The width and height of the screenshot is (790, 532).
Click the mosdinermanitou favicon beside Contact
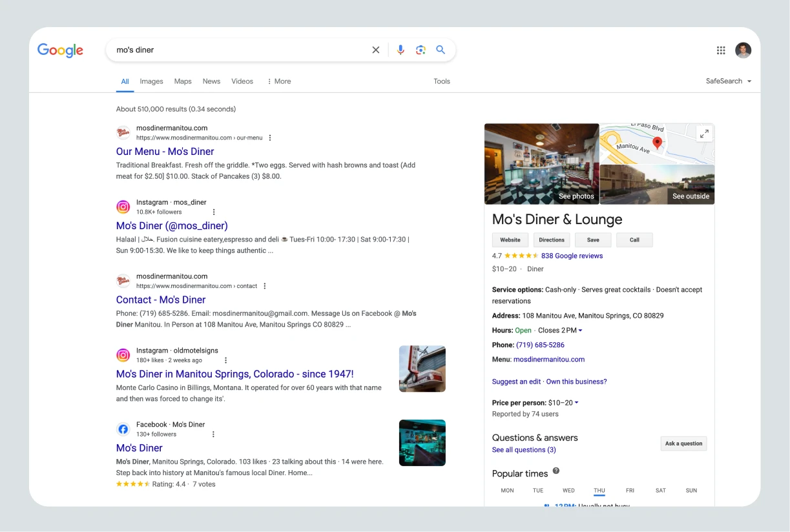point(123,281)
